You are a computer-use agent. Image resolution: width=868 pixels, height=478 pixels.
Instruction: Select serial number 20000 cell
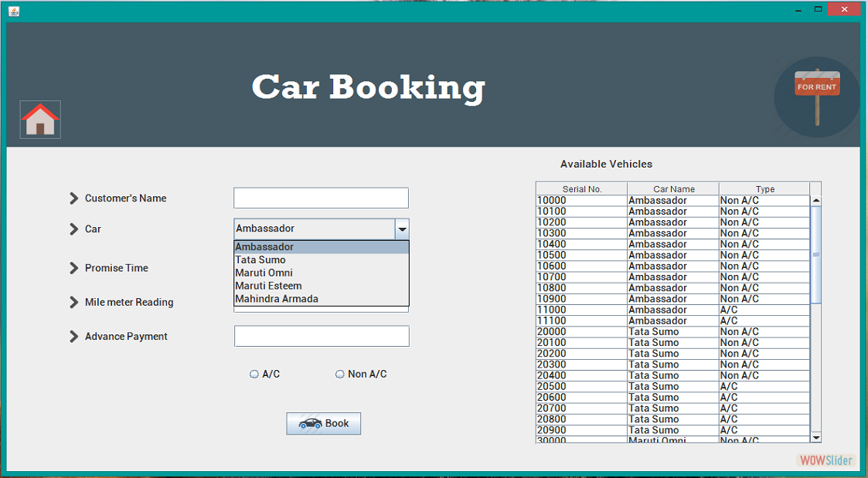(x=582, y=331)
